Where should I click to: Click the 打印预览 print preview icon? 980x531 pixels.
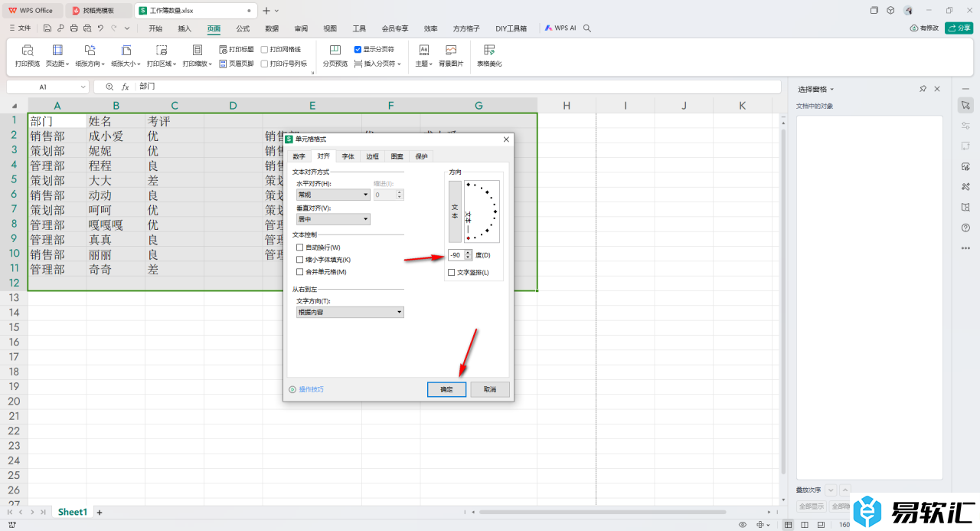27,51
